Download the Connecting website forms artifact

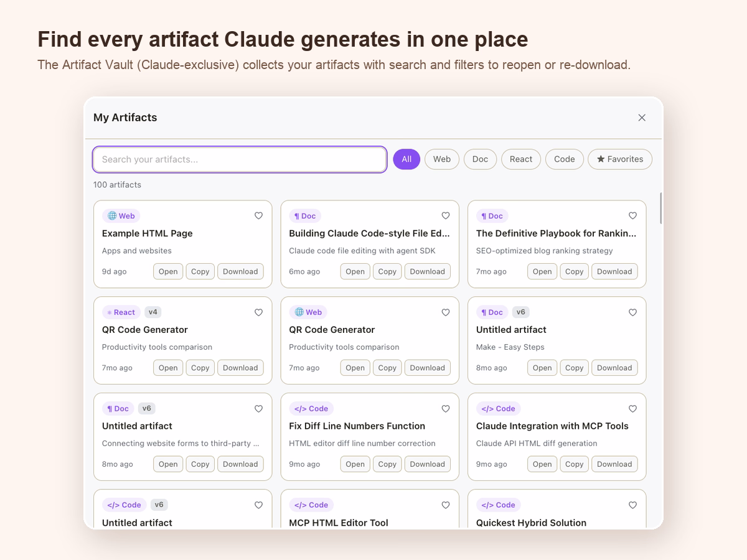pos(240,464)
